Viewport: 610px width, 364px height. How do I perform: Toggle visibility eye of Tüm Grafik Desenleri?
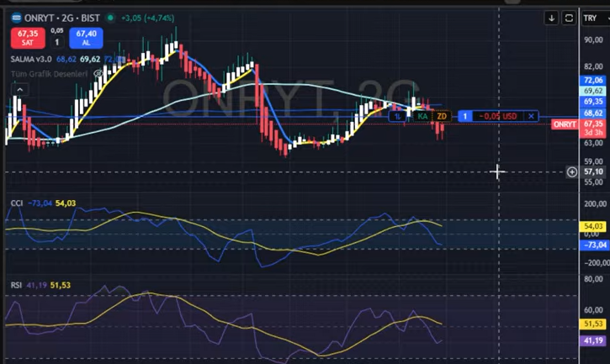tap(98, 73)
